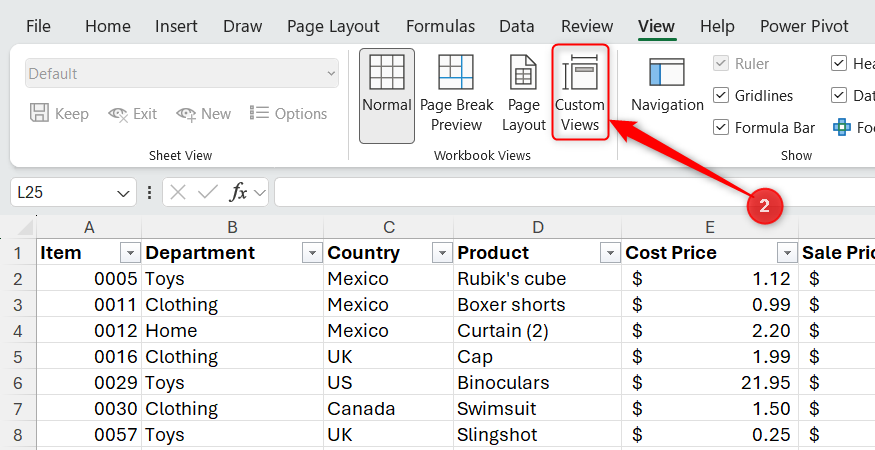The height and width of the screenshot is (450, 875).
Task: Open the File tab
Action: [x=39, y=26]
